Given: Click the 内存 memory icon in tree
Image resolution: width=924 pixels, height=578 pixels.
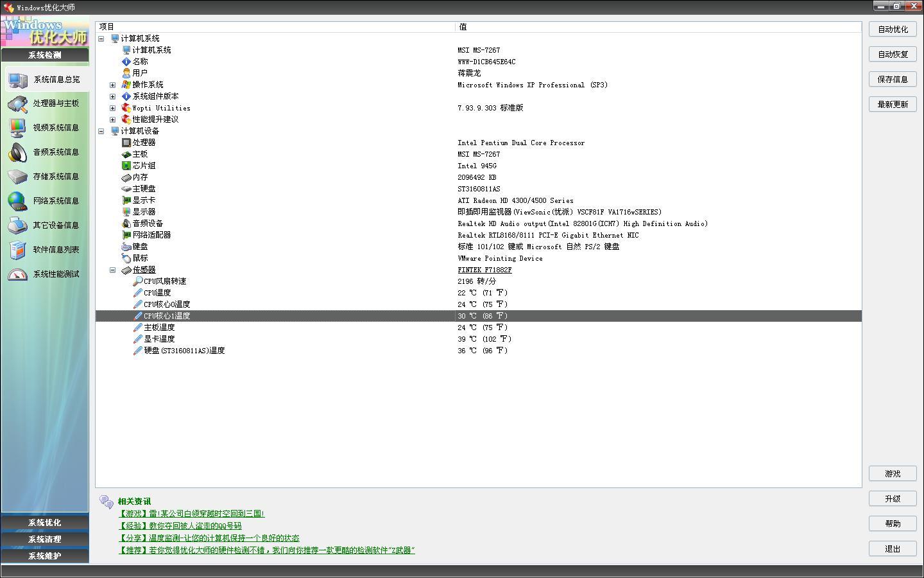Looking at the screenshot, I should (x=126, y=177).
